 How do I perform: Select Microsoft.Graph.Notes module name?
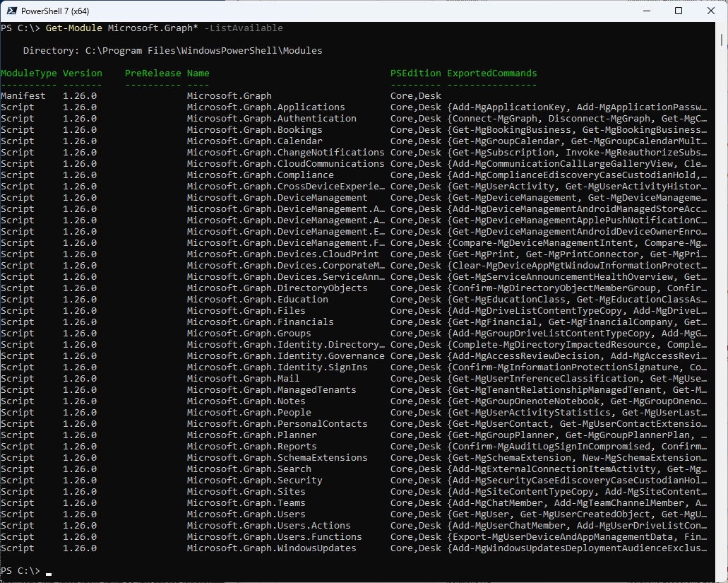(x=246, y=401)
